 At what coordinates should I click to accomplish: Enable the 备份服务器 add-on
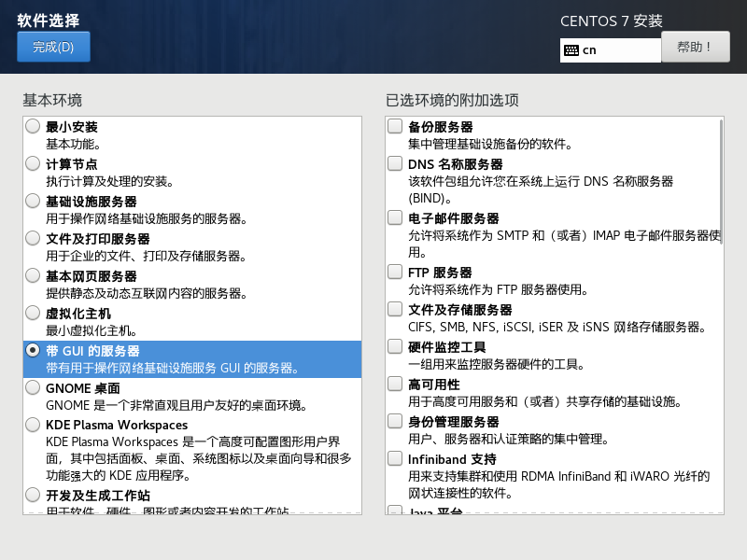pyautogui.click(x=393, y=126)
